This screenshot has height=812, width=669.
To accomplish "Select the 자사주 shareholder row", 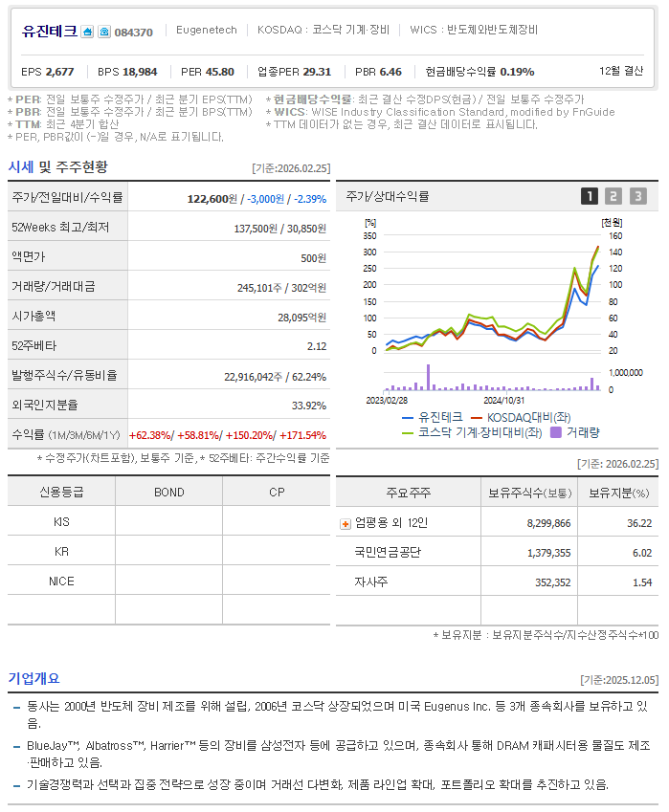I will [497, 582].
